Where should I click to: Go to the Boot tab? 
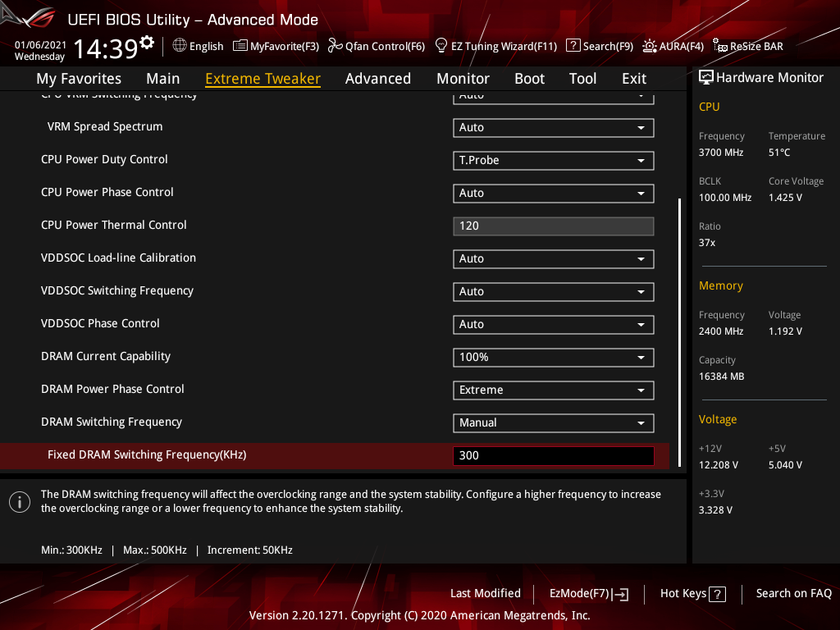click(x=529, y=79)
